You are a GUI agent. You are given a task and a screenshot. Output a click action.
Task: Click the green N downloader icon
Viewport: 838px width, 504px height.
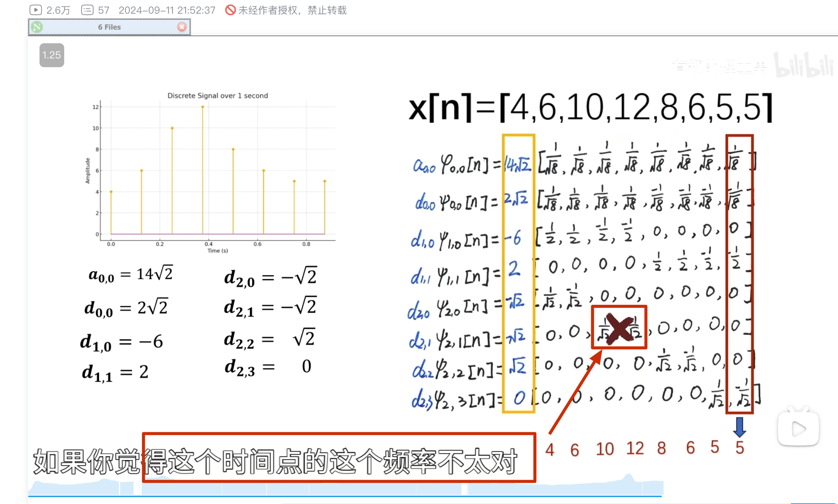[37, 27]
